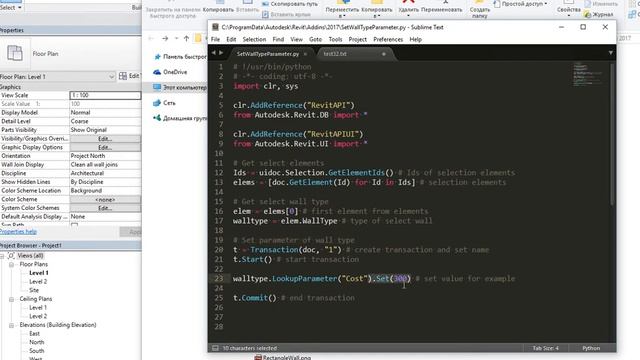Click Explorer up-folder arrow
The image size is (640, 360).
tap(186, 38)
